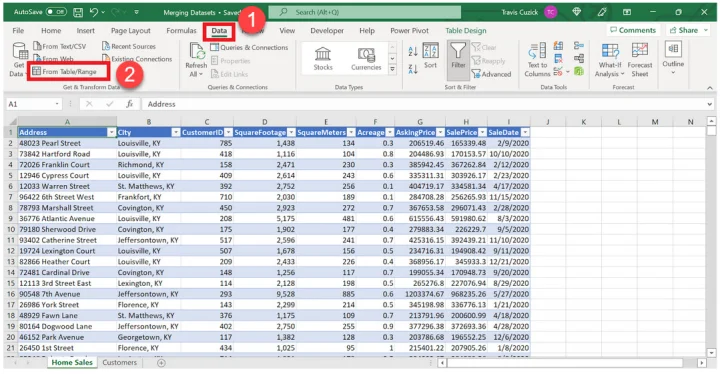Image resolution: width=720 pixels, height=374 pixels.
Task: Click the Remove Duplicates icon
Action: pyautogui.click(x=558, y=58)
